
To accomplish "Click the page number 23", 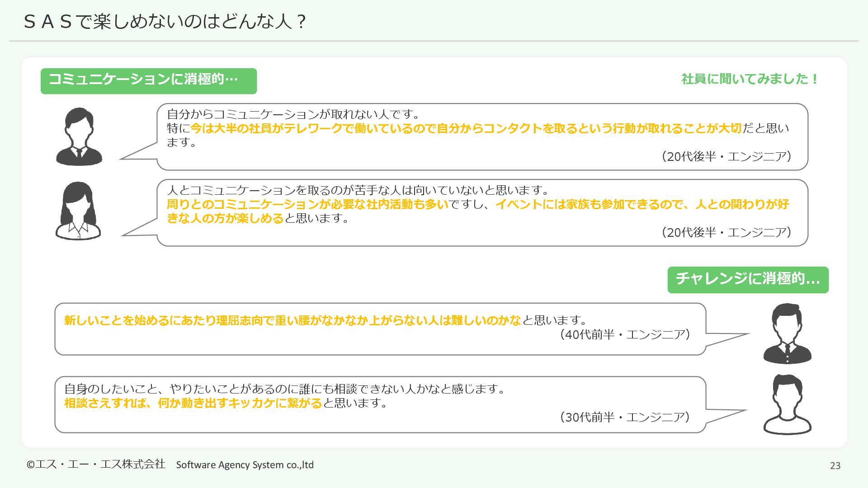I will [x=835, y=465].
